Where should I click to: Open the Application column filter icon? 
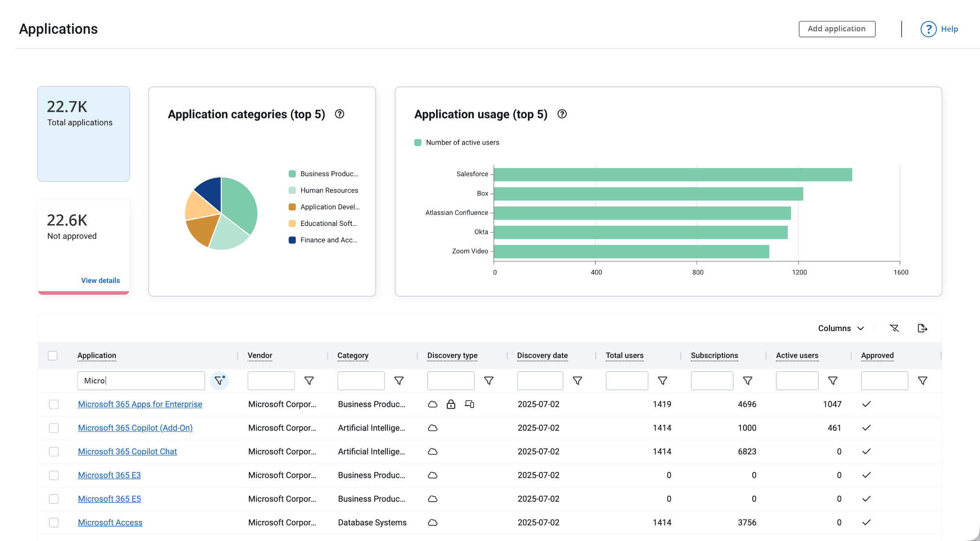[219, 381]
